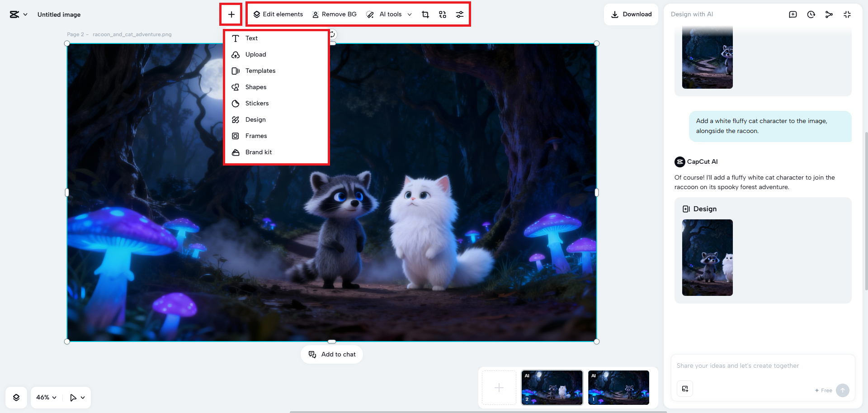Viewport: 868px width, 413px height.
Task: Open the AI chat history icon
Action: (811, 14)
